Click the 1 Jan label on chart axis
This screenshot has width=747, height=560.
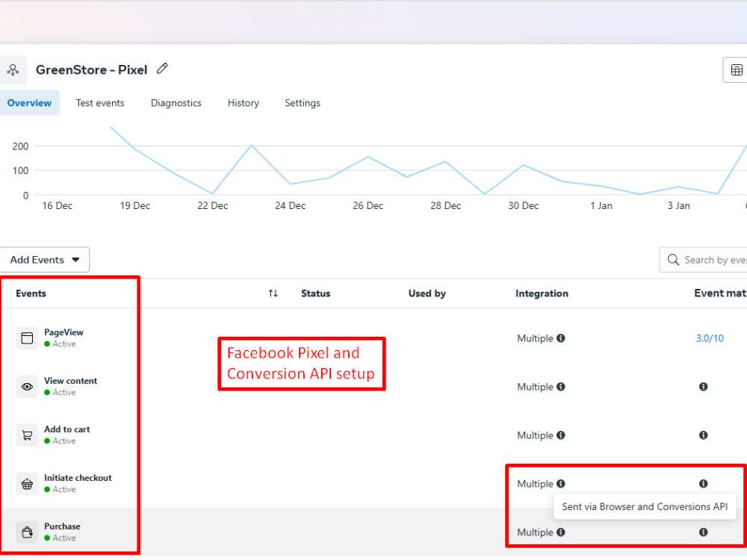tap(601, 206)
